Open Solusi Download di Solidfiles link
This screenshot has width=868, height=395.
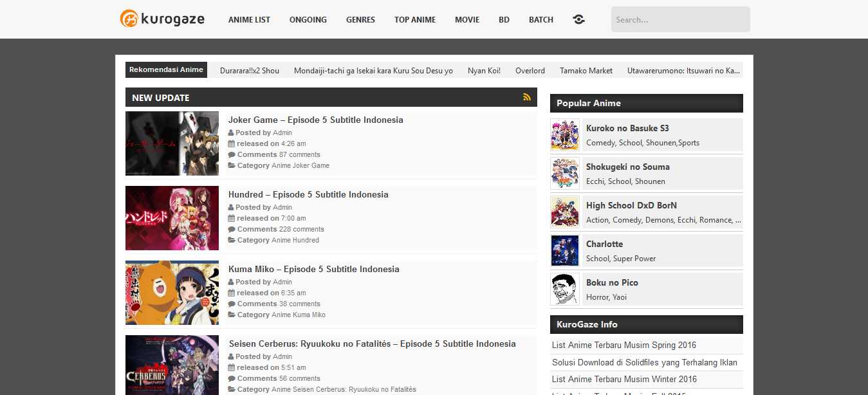[645, 362]
